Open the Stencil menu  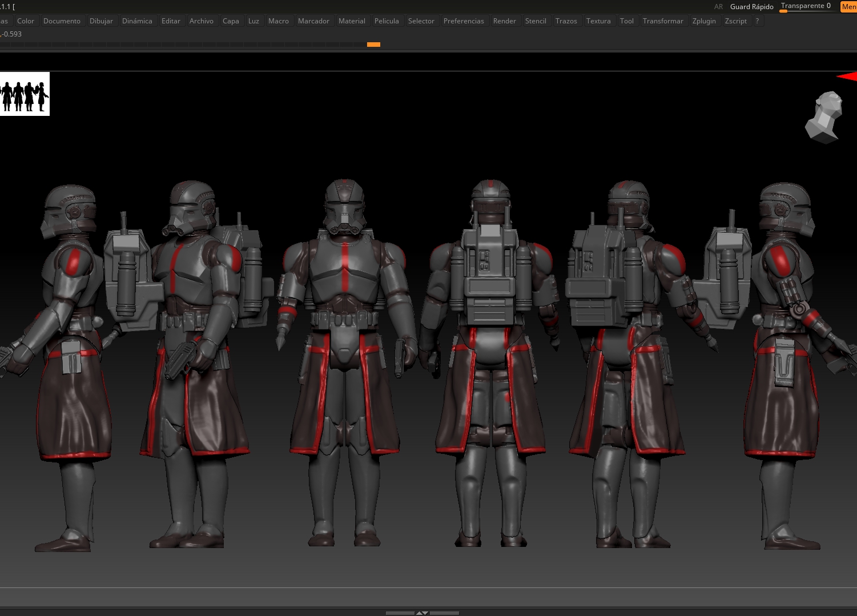tap(535, 21)
